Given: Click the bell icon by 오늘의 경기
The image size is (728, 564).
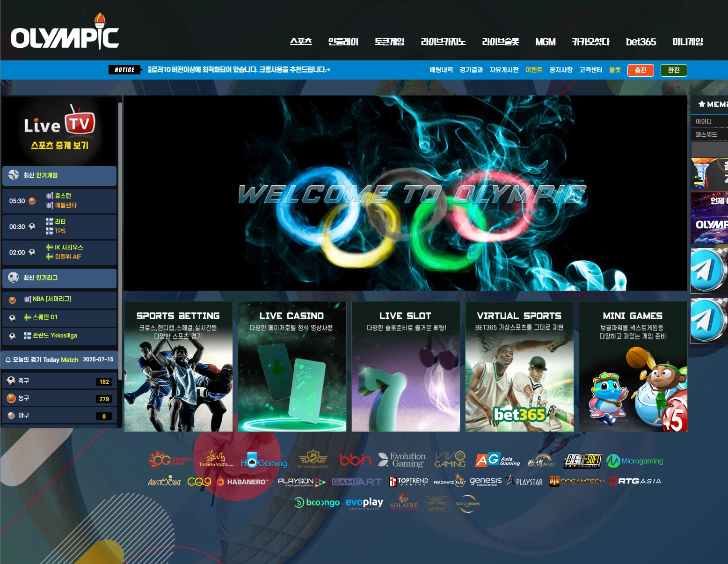Looking at the screenshot, I should pyautogui.click(x=8, y=360).
